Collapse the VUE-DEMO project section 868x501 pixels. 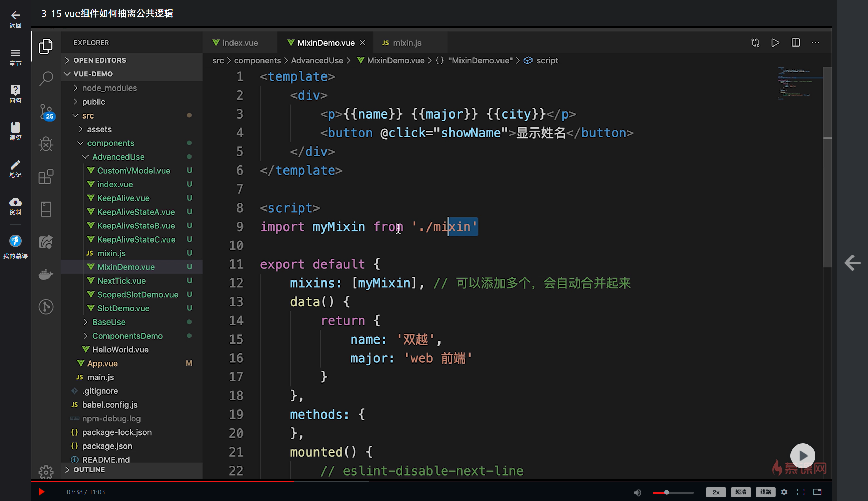[132, 74]
